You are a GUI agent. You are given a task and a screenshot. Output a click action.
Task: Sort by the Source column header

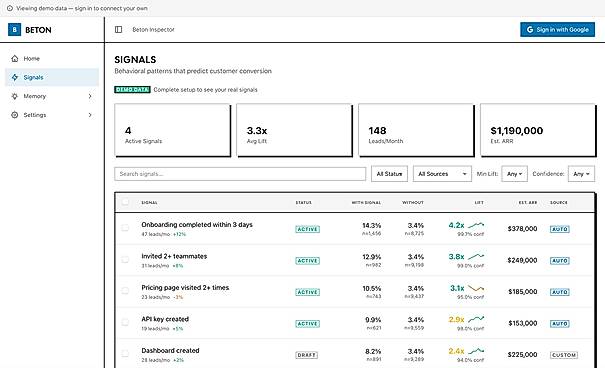click(x=559, y=203)
